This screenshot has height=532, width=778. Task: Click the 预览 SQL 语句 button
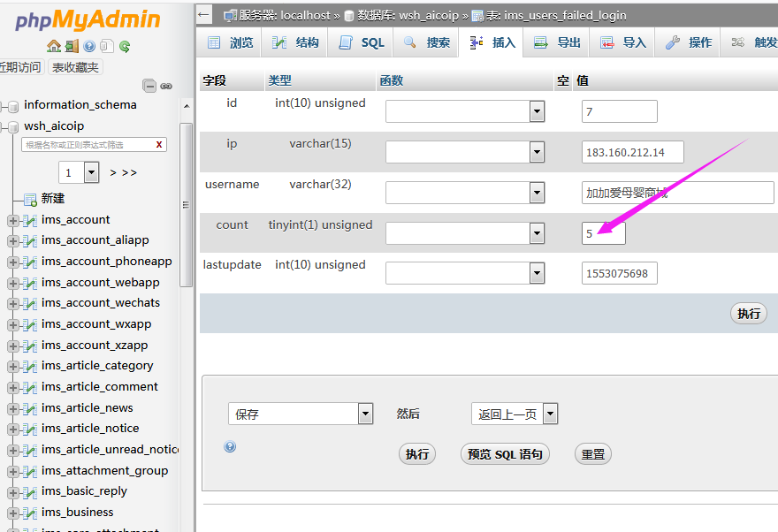(505, 454)
